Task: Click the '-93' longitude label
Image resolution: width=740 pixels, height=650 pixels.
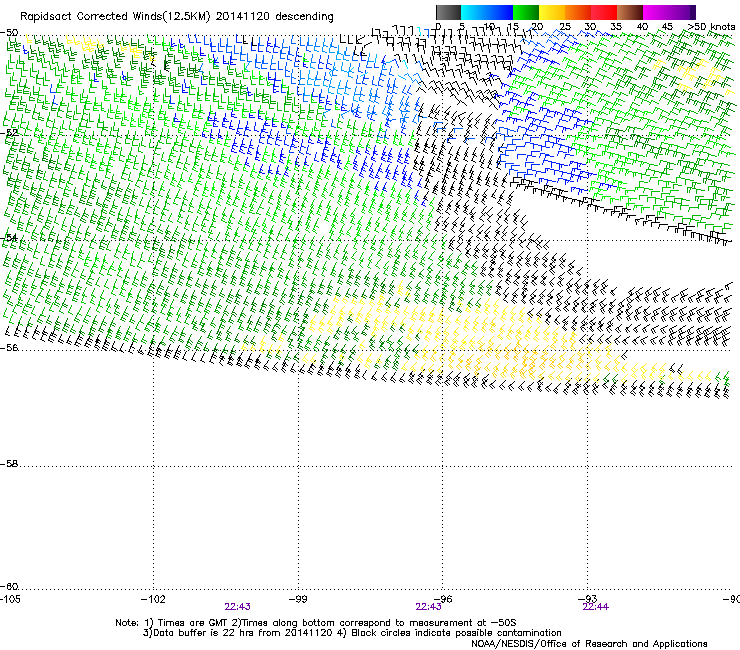Action: 587,599
